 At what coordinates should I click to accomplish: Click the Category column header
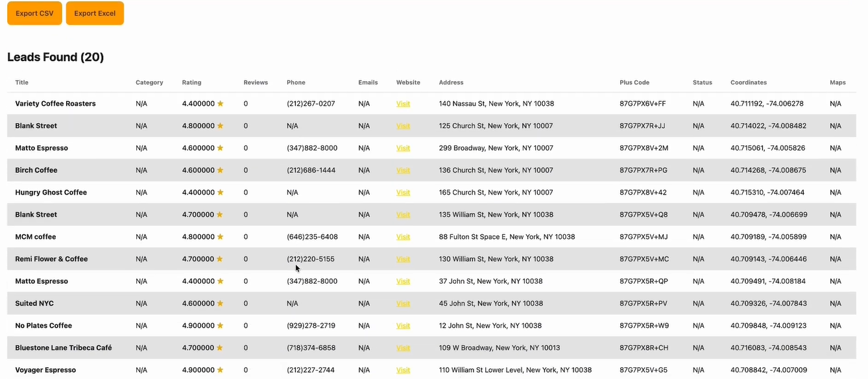[x=149, y=82]
